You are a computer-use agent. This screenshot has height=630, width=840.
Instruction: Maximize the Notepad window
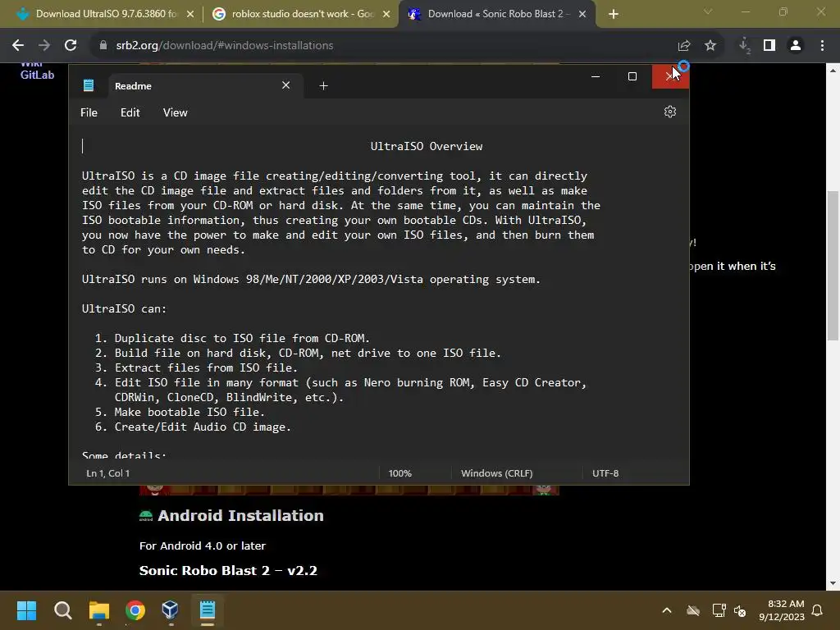point(632,76)
